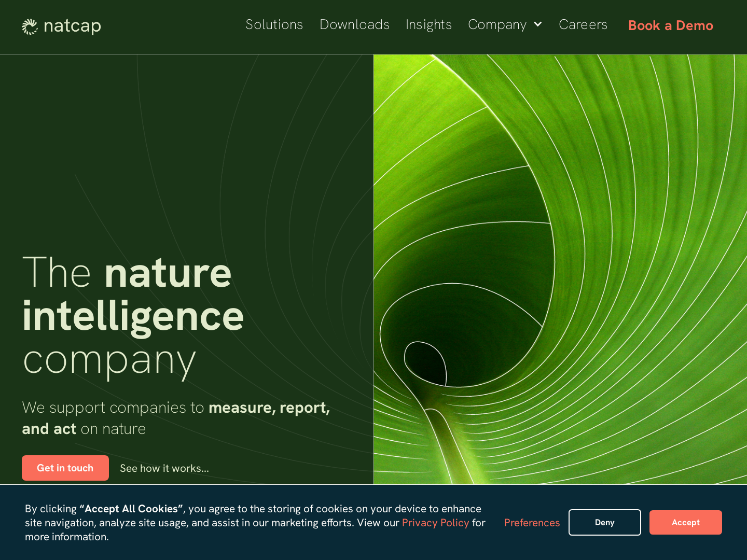Open the Privacy Policy link
Viewport: 747px width, 560px height.
pyautogui.click(x=435, y=523)
